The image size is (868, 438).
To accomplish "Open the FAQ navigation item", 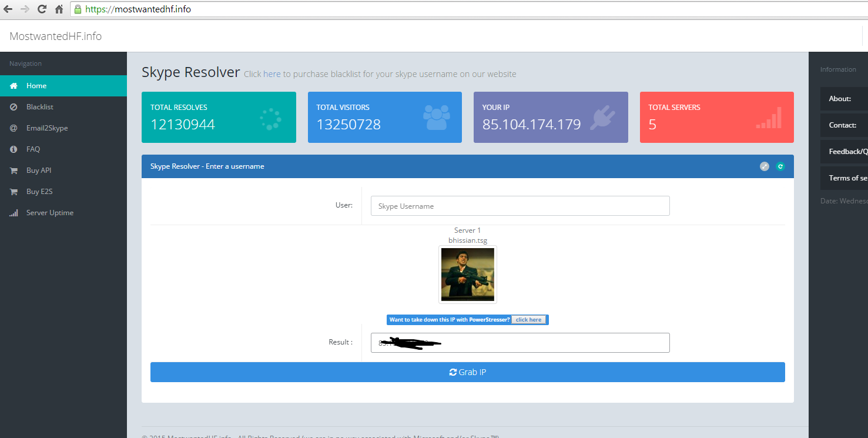I will click(x=63, y=149).
